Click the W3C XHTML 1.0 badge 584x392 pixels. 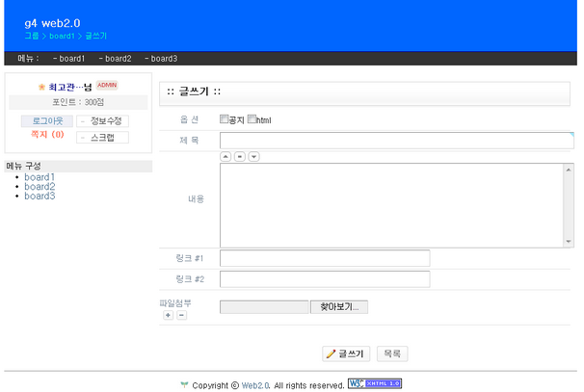[375, 383]
